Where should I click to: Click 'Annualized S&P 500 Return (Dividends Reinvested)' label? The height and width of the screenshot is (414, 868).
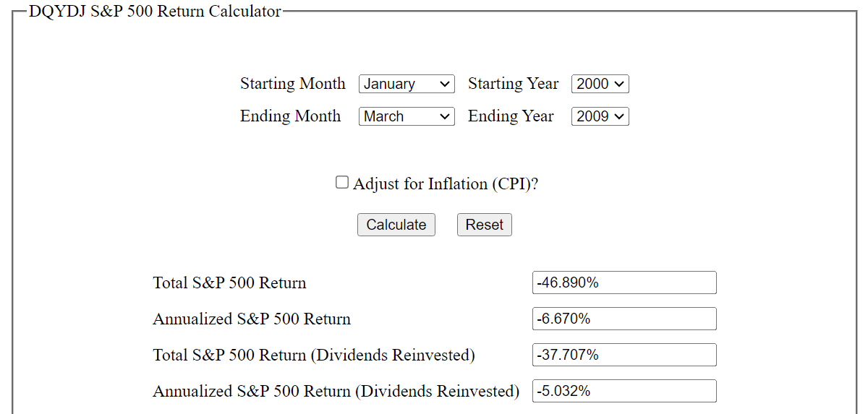pyautogui.click(x=336, y=391)
